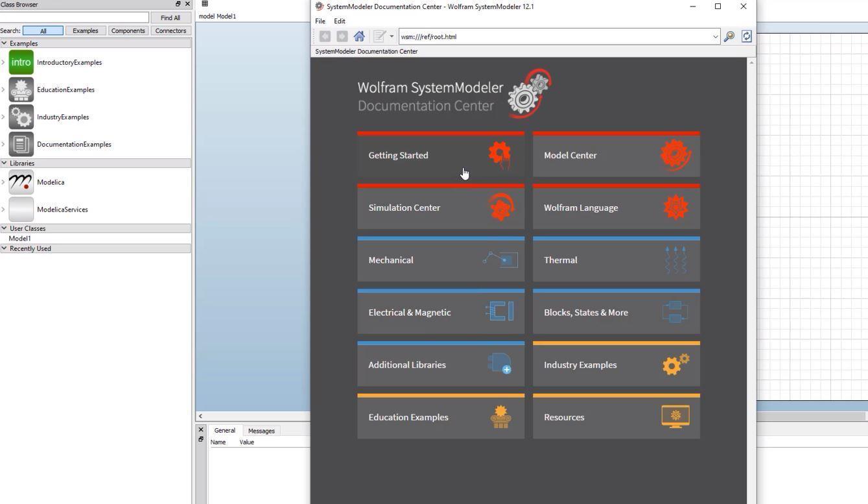Click inside the Class Browser search field

[x=75, y=17]
